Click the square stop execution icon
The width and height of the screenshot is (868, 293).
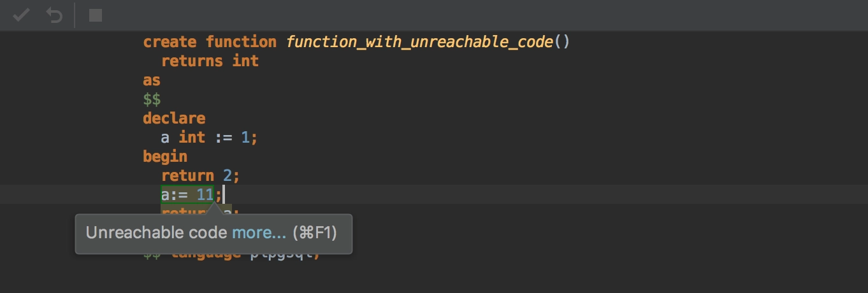point(95,15)
